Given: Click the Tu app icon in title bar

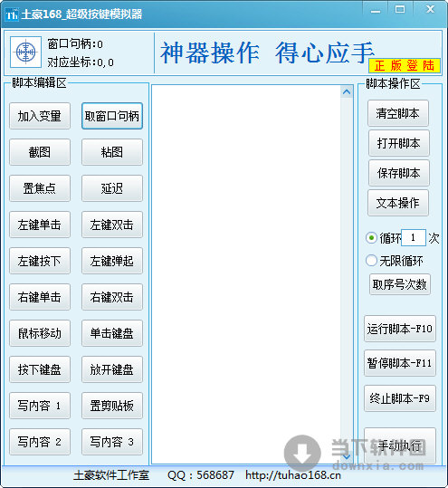Looking at the screenshot, I should [x=12, y=14].
